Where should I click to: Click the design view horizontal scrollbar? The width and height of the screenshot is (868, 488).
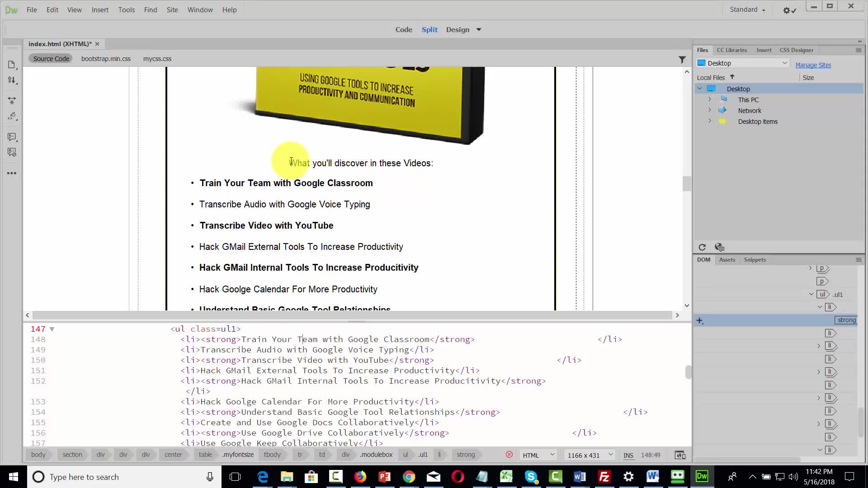[352, 315]
